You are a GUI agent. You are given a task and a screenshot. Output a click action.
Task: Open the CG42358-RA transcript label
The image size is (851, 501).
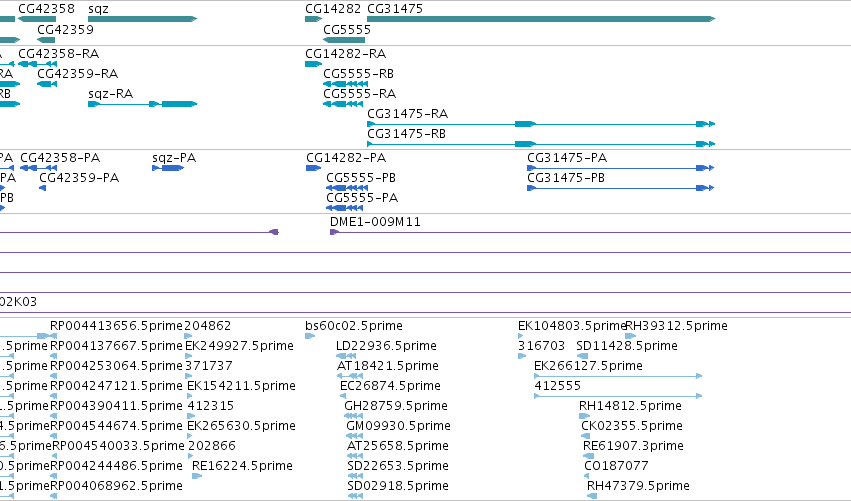tap(59, 54)
